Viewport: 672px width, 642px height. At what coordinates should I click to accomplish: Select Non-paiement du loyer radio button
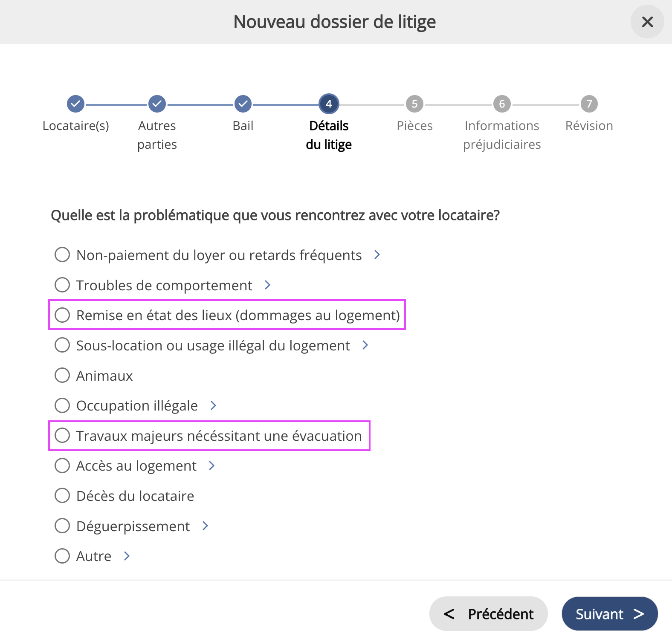pos(62,254)
